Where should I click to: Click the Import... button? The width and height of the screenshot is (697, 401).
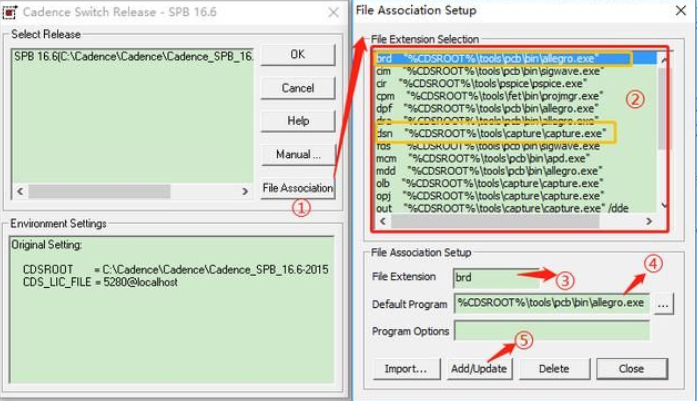406,369
